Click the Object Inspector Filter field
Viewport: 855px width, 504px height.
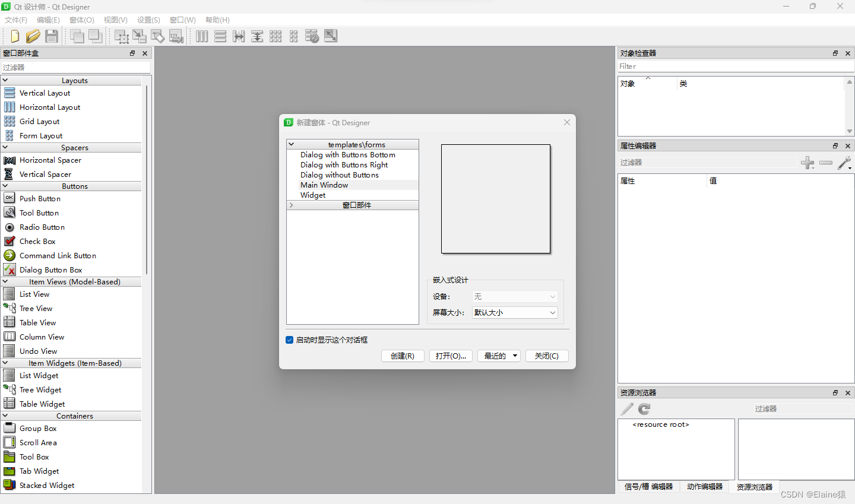tap(736, 66)
